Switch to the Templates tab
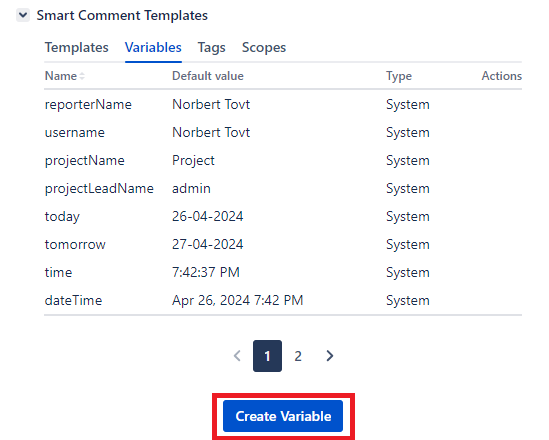The width and height of the screenshot is (549, 440). click(x=77, y=48)
